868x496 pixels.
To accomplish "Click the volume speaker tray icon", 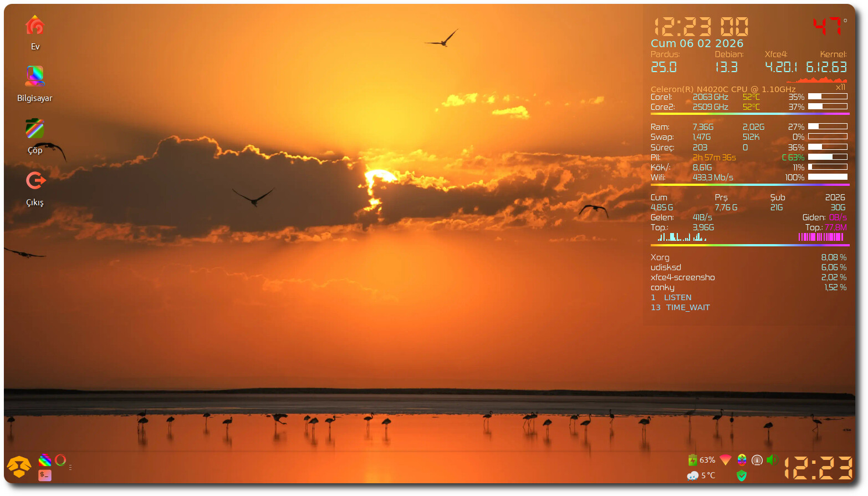I will point(772,460).
